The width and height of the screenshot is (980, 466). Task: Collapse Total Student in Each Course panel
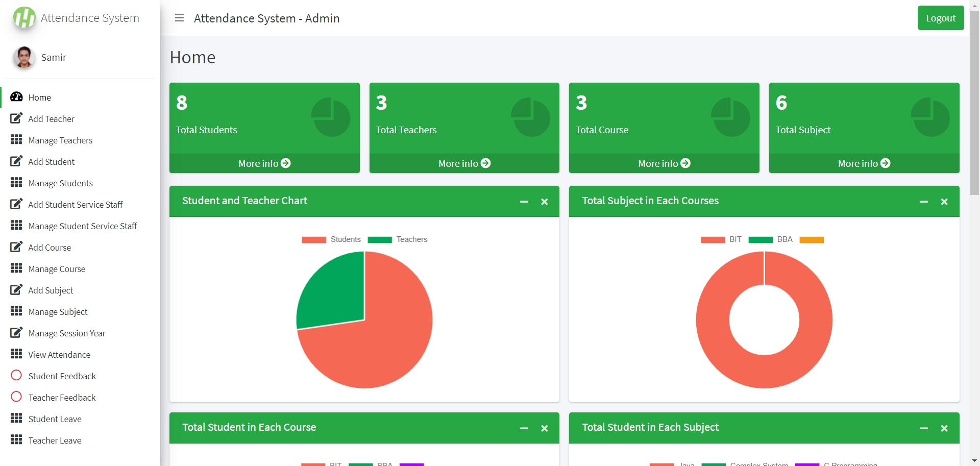tap(524, 428)
